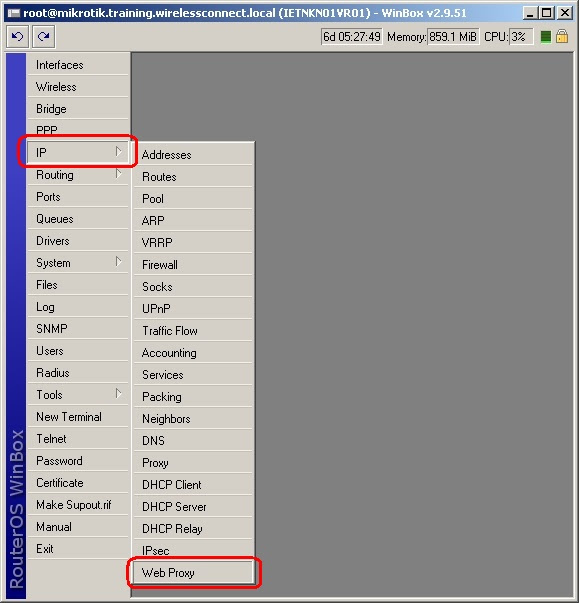
Task: Click the CPU value 3%
Action: [x=521, y=37]
